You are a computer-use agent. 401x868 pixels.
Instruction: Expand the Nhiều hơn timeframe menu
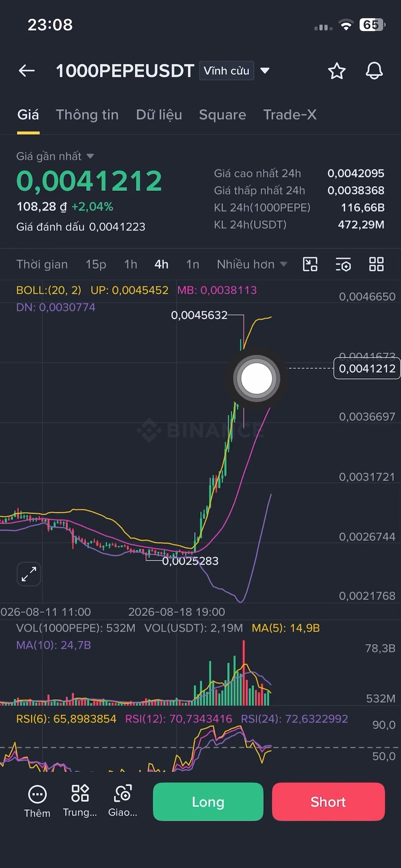coord(252,264)
